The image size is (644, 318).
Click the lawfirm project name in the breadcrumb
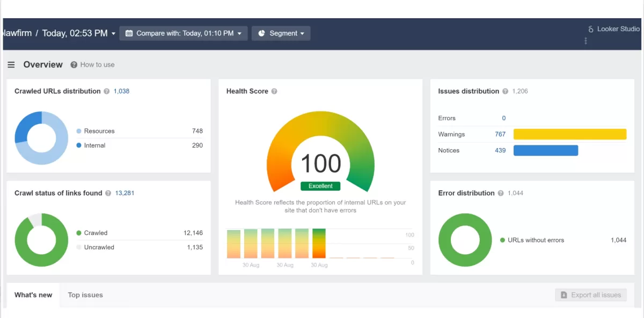17,33
